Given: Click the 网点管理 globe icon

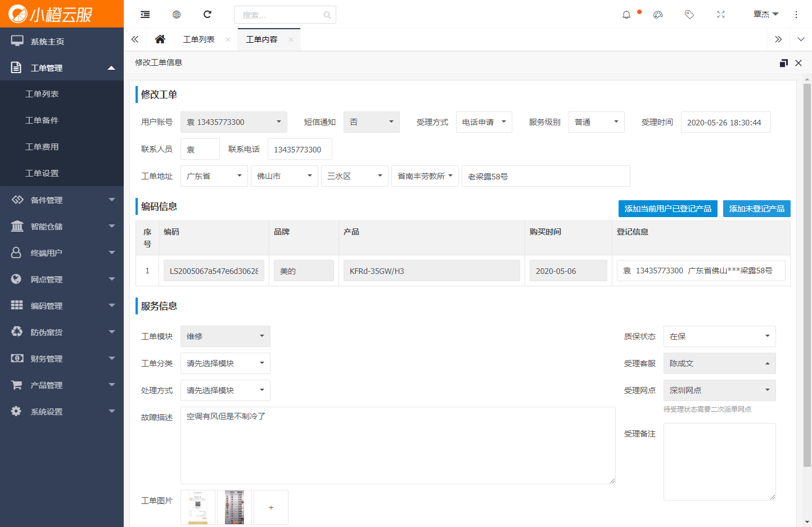Looking at the screenshot, I should point(16,279).
